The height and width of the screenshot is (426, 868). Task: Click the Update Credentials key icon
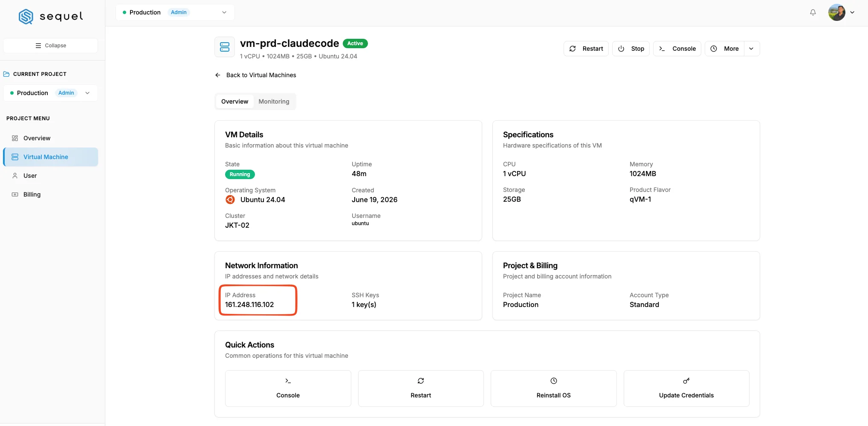686,381
